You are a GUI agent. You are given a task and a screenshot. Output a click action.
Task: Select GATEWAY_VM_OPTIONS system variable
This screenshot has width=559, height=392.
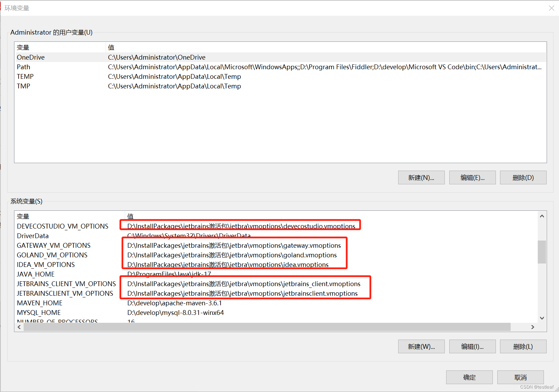(x=53, y=245)
